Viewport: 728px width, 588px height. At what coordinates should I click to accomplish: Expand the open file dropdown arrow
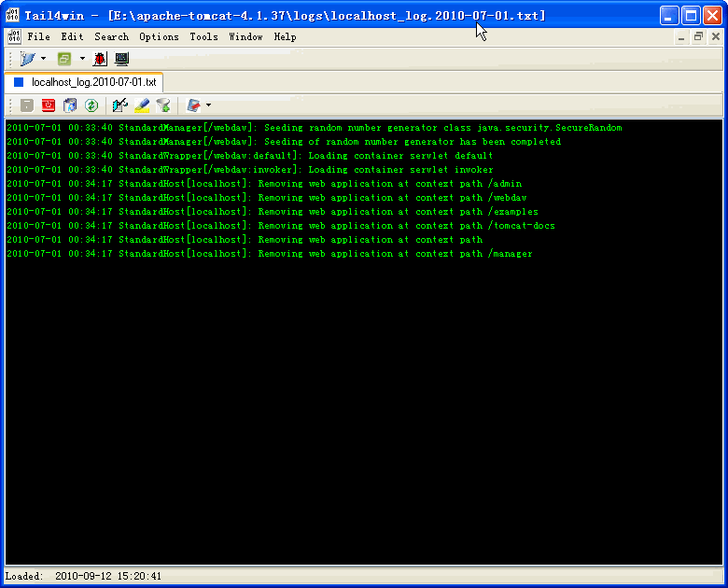pos(43,59)
